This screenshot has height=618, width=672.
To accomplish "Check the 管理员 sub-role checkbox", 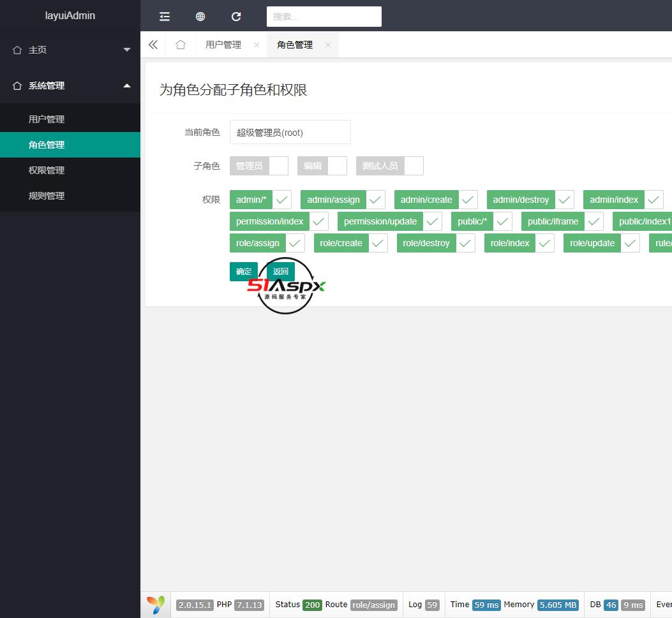I will [259, 166].
